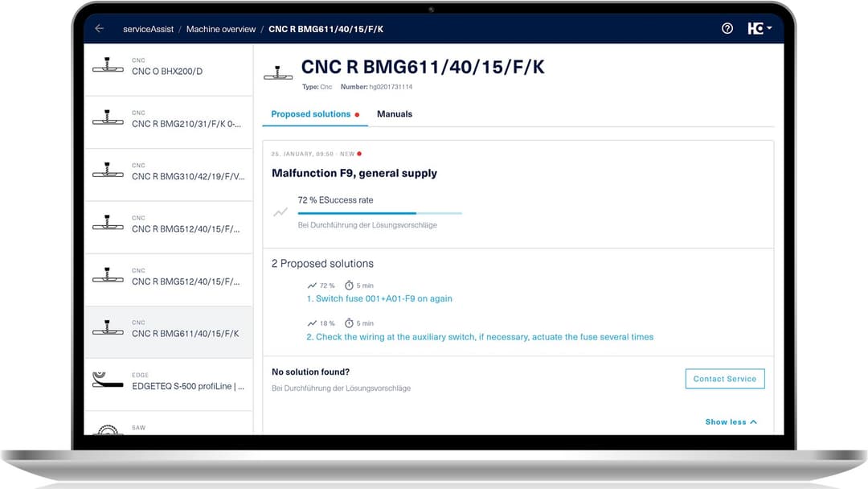Select the timer icon of solution 1
The width and height of the screenshot is (868, 489).
coord(349,286)
